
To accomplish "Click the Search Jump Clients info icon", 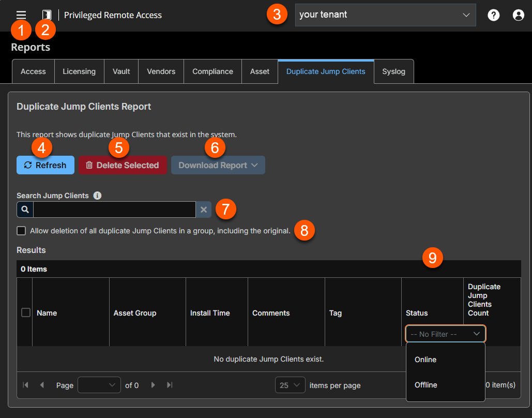I will 97,196.
